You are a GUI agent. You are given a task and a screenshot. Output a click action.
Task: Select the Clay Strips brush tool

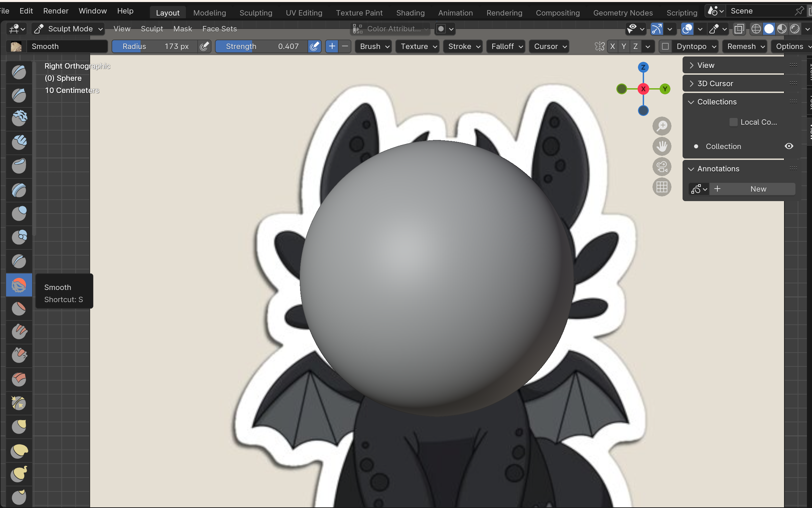(19, 142)
